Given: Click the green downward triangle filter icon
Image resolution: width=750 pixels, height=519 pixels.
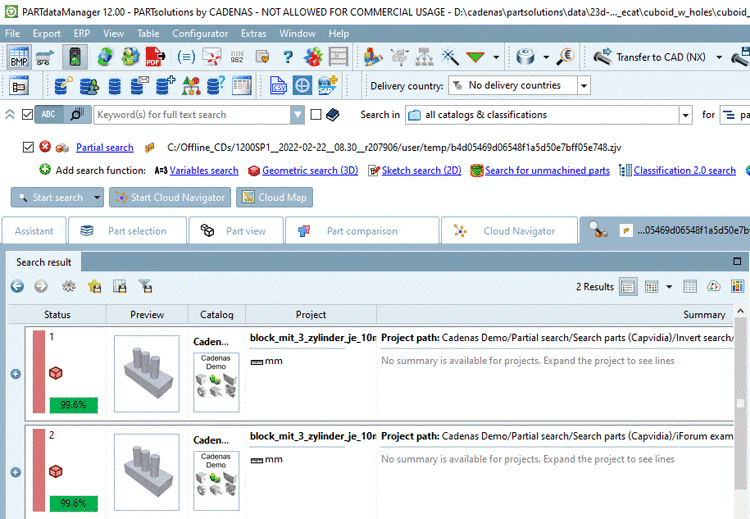Looking at the screenshot, I should (x=475, y=57).
